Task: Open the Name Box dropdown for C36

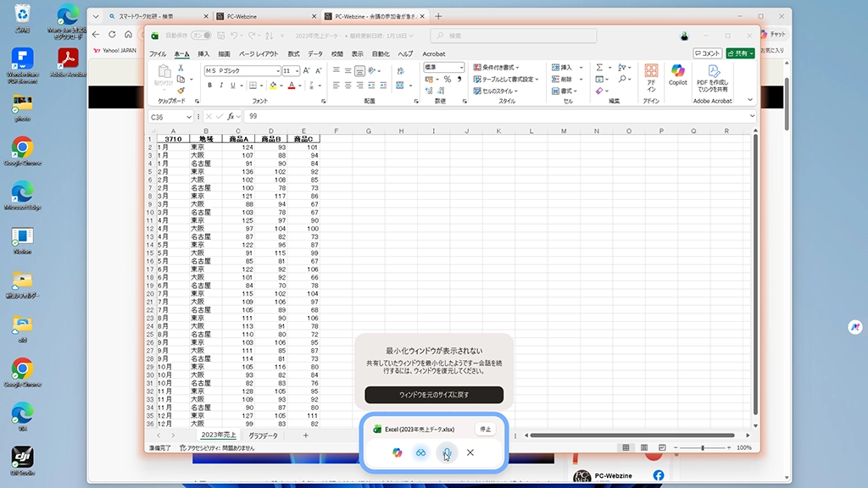Action: pos(189,117)
